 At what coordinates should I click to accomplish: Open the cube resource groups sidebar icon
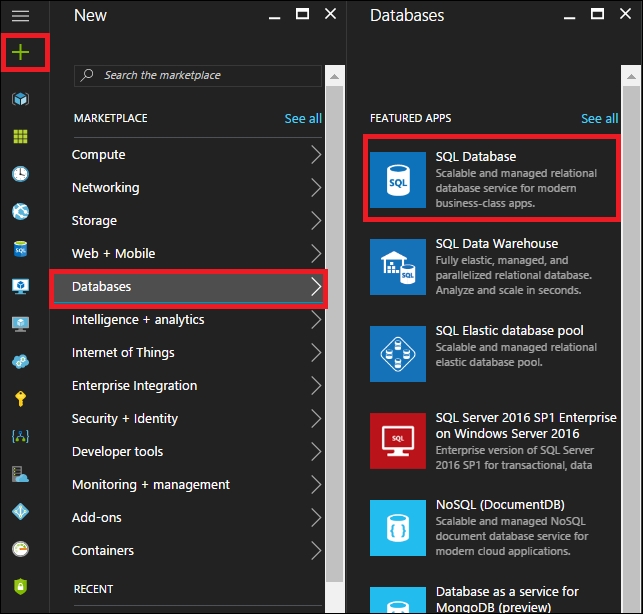[20, 99]
